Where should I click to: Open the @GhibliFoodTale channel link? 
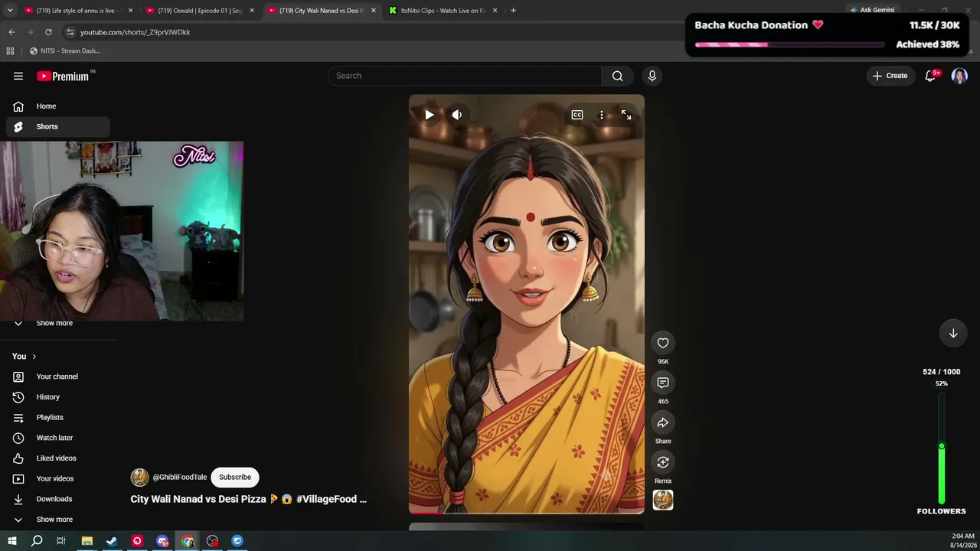point(180,477)
